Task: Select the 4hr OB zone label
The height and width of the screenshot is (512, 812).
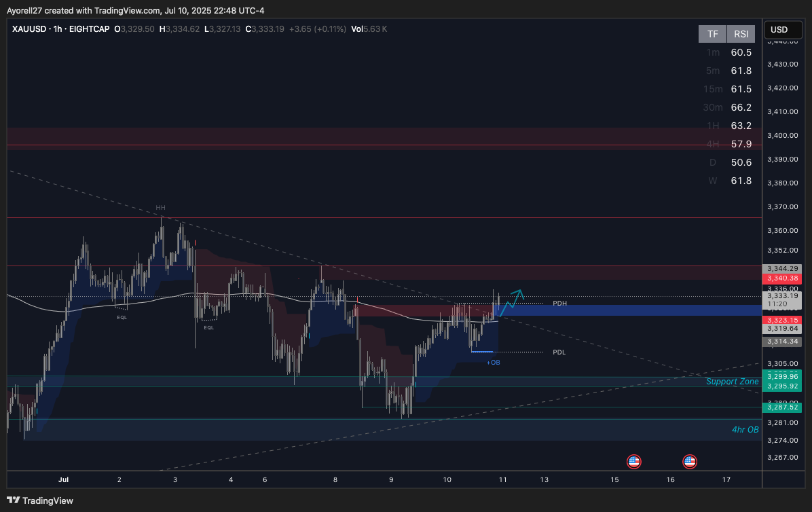Action: point(745,430)
